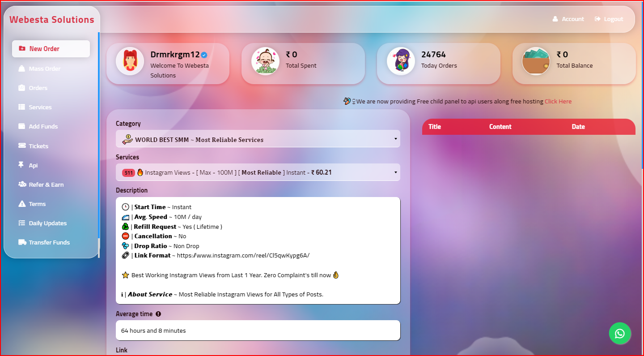Open the Category dropdown
The width and height of the screenshot is (644, 356).
[x=258, y=139]
